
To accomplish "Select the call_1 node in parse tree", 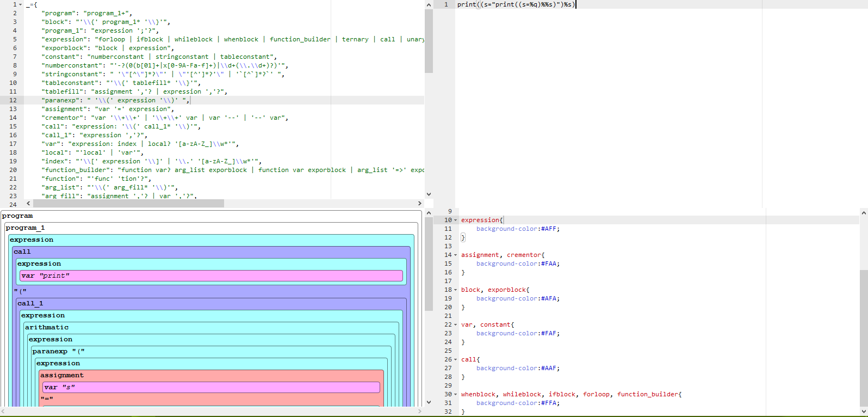I will (30, 303).
